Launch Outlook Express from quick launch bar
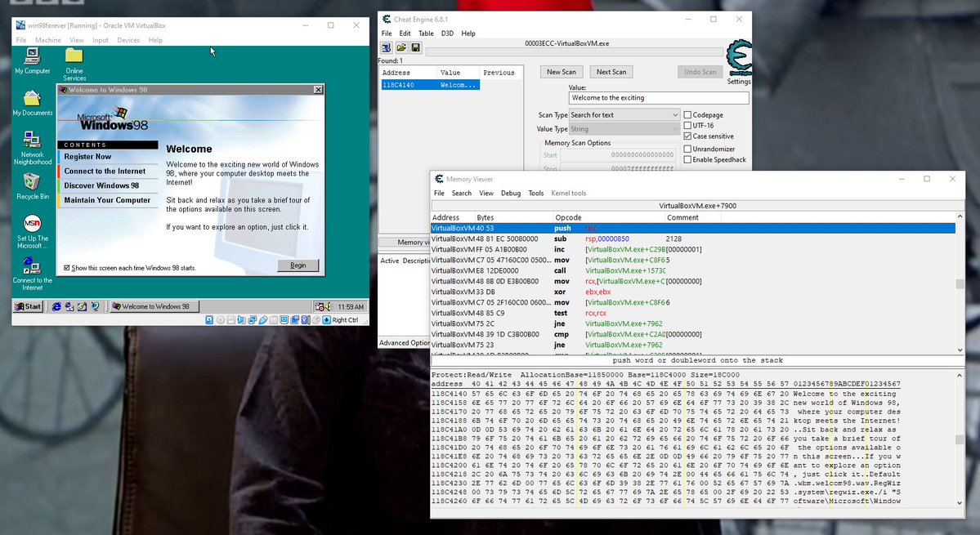Screen dimensions: 980x535 (x=69, y=306)
